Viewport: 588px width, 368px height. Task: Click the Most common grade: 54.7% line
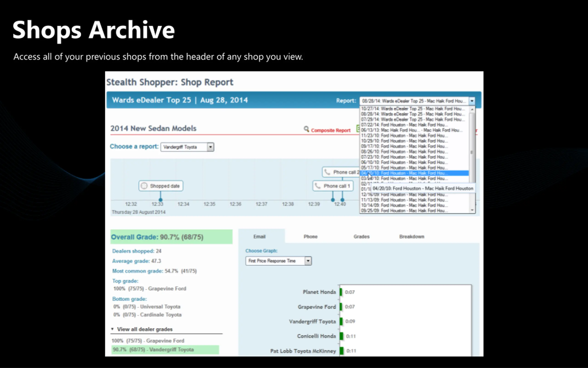(x=154, y=271)
